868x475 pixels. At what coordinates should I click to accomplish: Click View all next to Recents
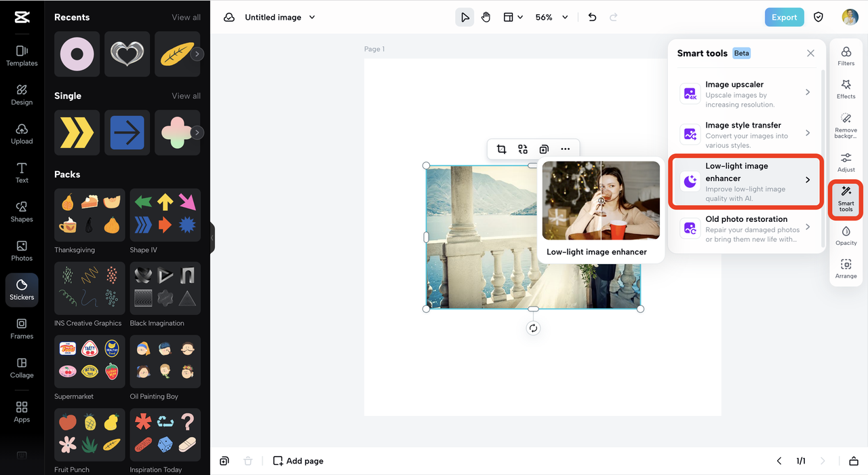186,17
